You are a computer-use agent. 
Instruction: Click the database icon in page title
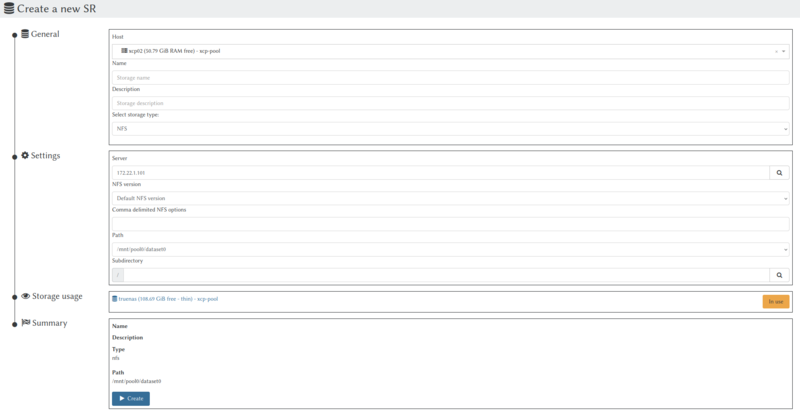pyautogui.click(x=8, y=9)
